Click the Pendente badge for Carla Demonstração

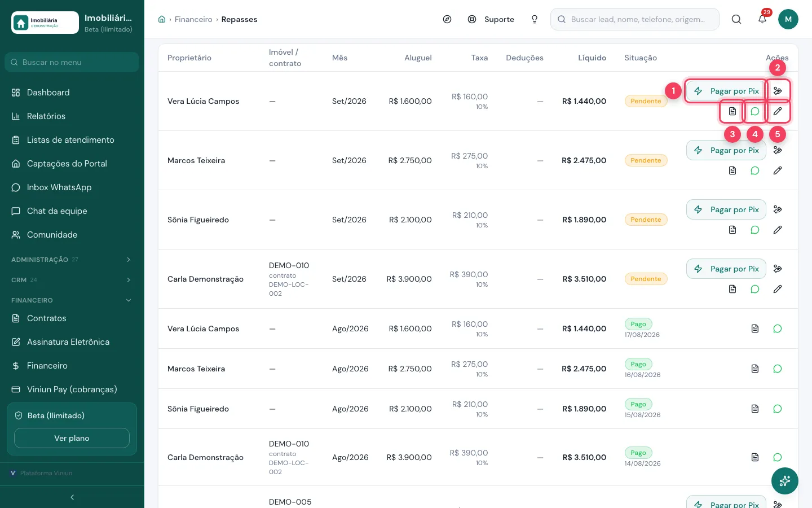646,279
